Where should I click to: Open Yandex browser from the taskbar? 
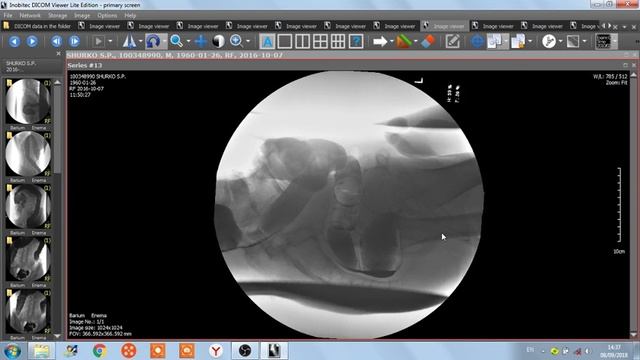(216, 351)
